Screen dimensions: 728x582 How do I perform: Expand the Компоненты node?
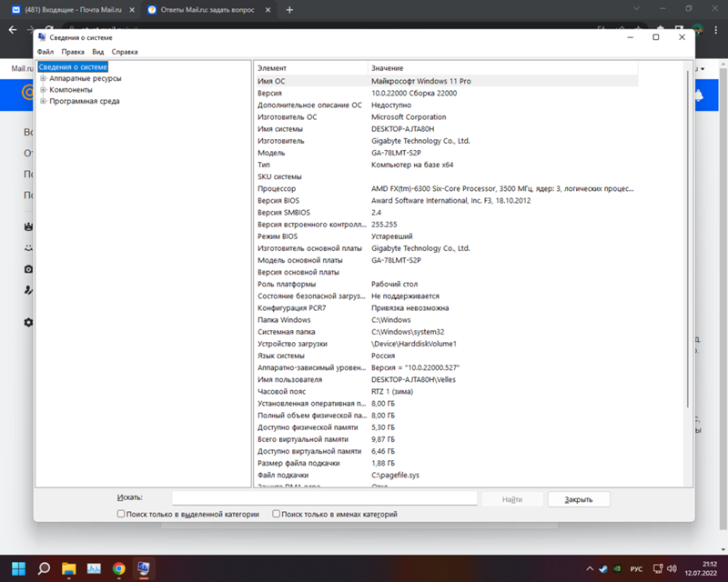(x=43, y=90)
